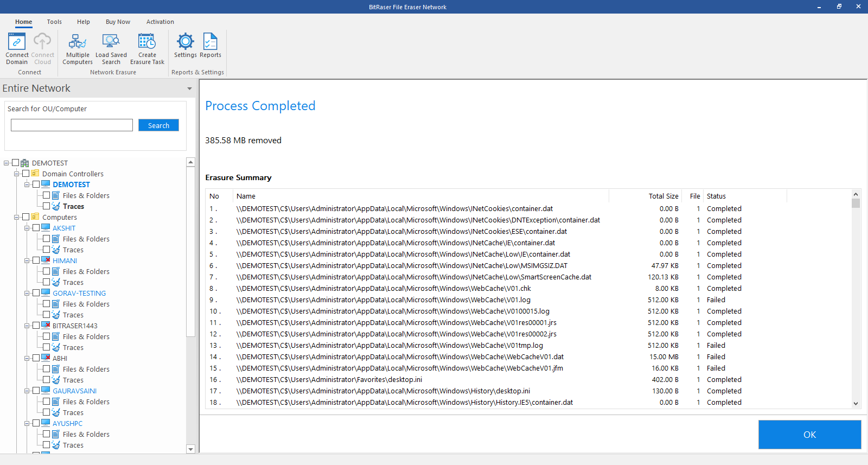Screen dimensions: 868x465
Task: Open the Entire Network dropdown arrow
Action: tap(189, 88)
